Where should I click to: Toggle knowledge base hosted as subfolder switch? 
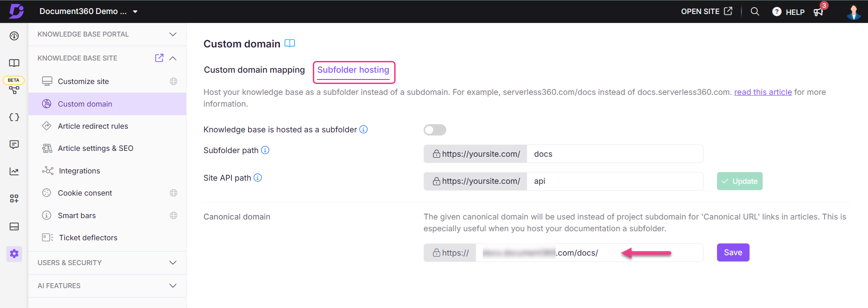[435, 130]
